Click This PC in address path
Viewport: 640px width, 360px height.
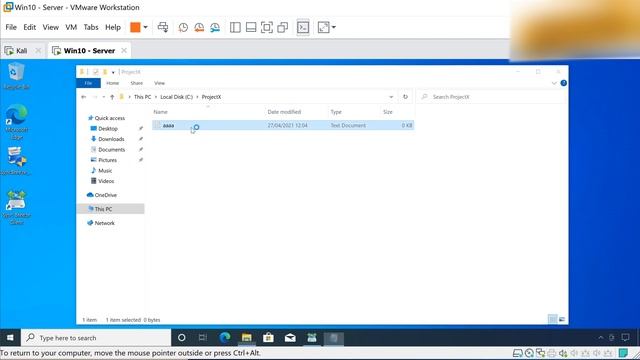[142, 97]
